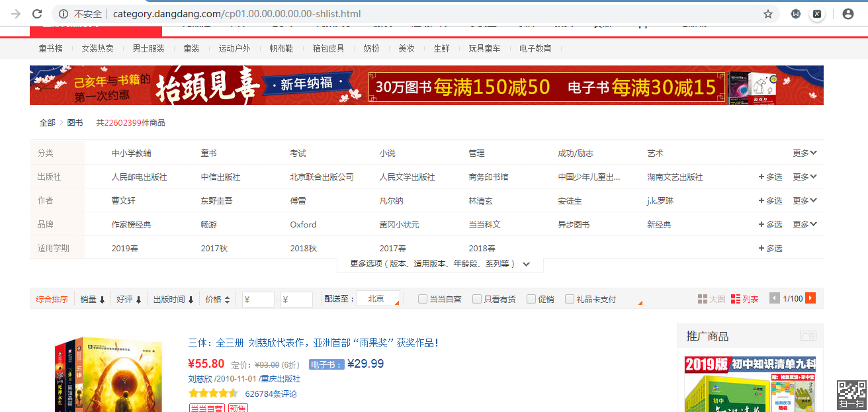This screenshot has width=868, height=412.
Task: Filter by publisher 人民邮电出版社
Action: coord(139,177)
